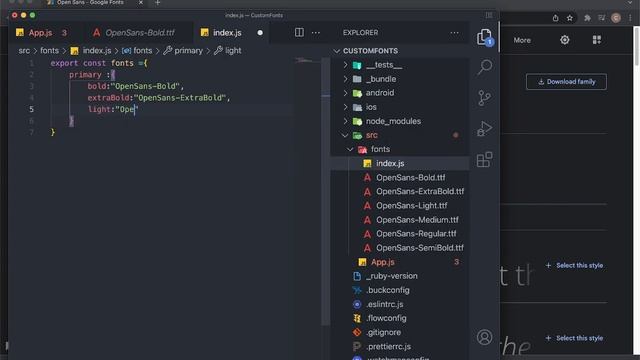Open a new browser tab with plus
This screenshot has width=640, height=360.
(158, 2)
